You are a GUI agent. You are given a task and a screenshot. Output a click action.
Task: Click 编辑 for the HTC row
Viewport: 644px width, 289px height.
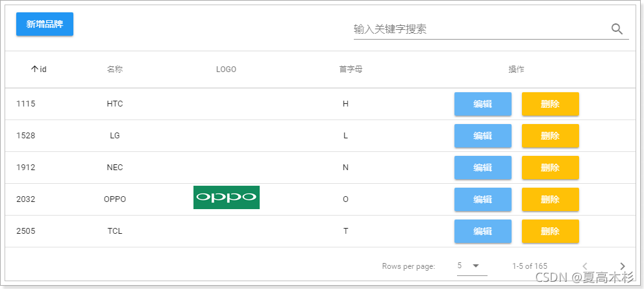click(x=482, y=104)
